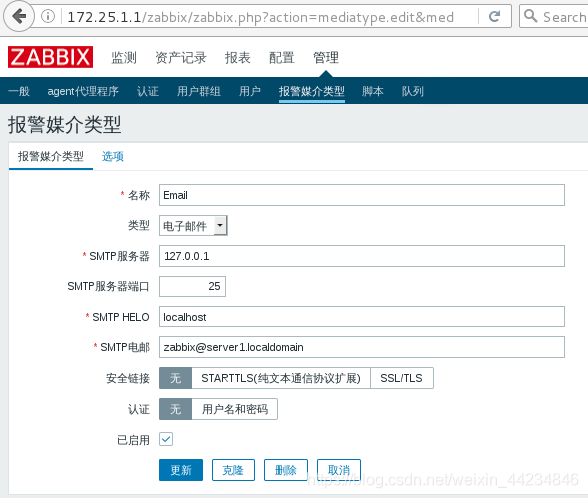Viewport: 588px width, 498px height.
Task: Click the 克隆 clone button
Action: (233, 470)
